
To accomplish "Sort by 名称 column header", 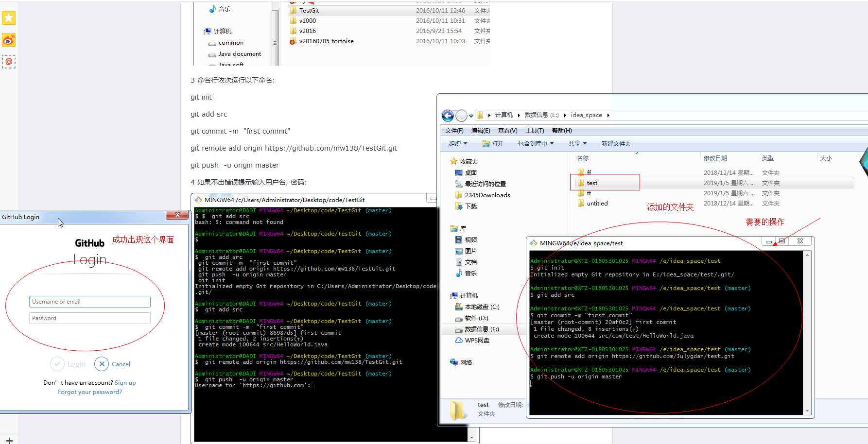I will point(583,158).
